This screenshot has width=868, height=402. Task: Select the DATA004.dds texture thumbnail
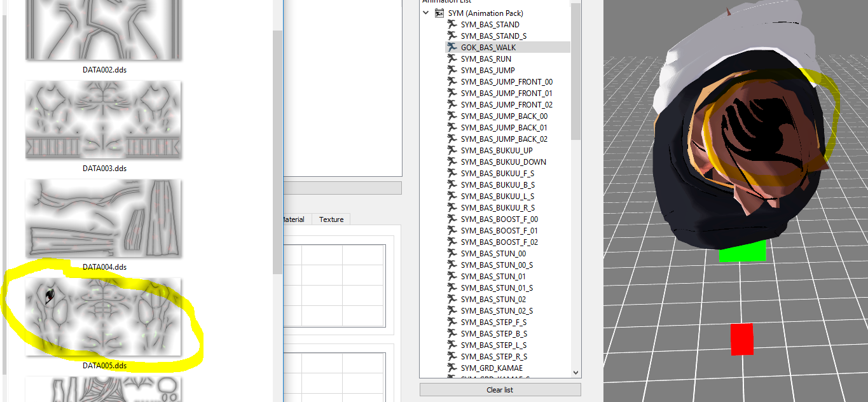point(104,218)
